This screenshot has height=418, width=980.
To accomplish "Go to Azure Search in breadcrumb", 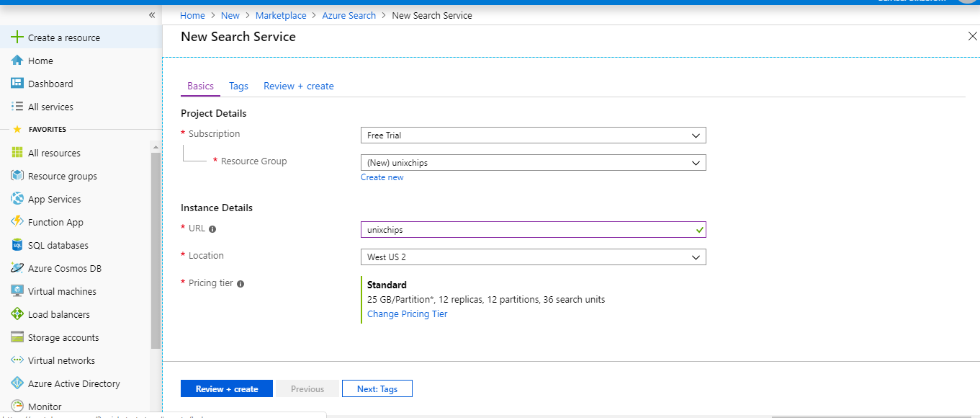I will [349, 15].
